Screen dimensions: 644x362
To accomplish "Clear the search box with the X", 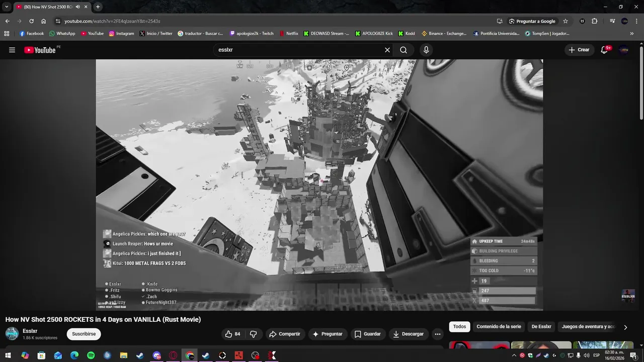I will point(387,50).
